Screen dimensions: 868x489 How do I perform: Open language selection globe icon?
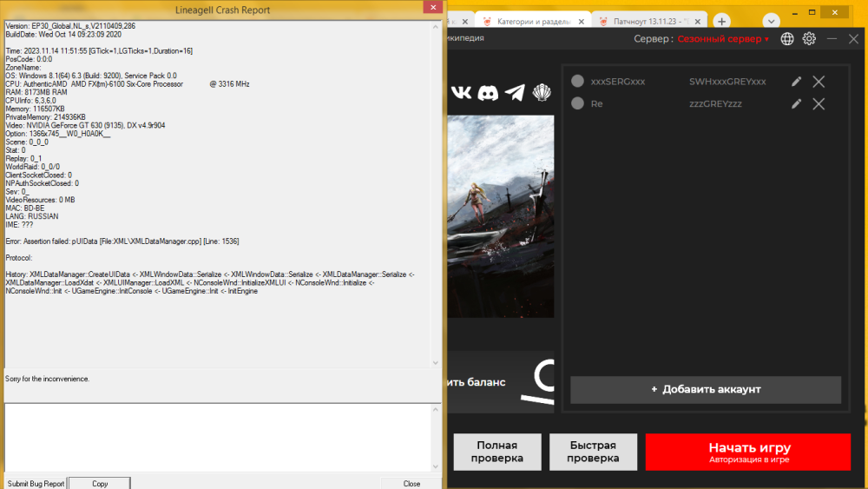[787, 39]
